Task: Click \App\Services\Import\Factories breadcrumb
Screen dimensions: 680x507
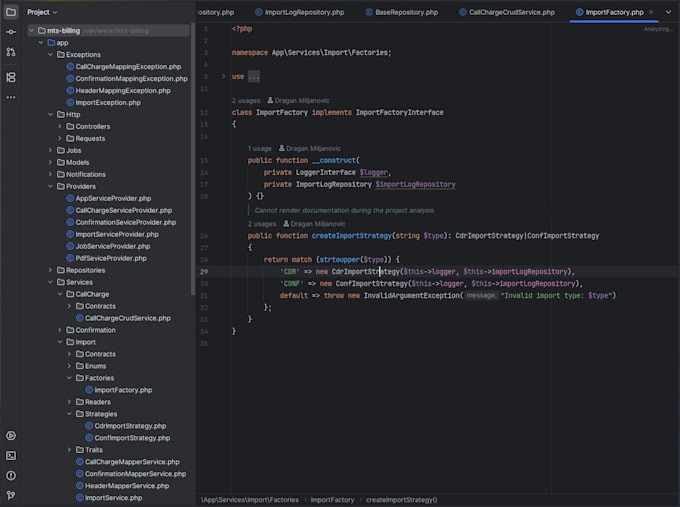Action: pyautogui.click(x=249, y=500)
